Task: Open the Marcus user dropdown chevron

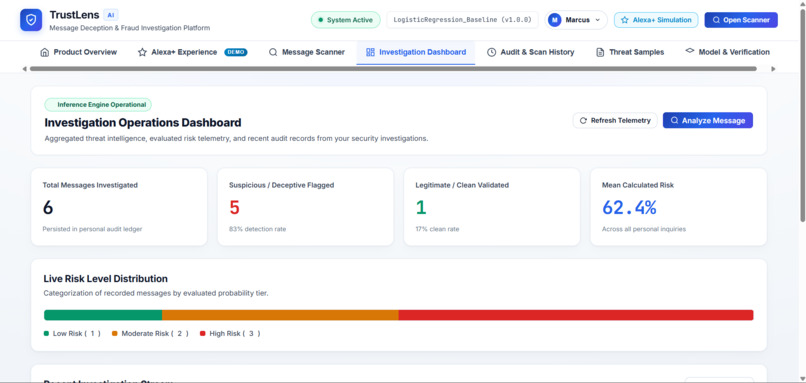Action: (597, 20)
